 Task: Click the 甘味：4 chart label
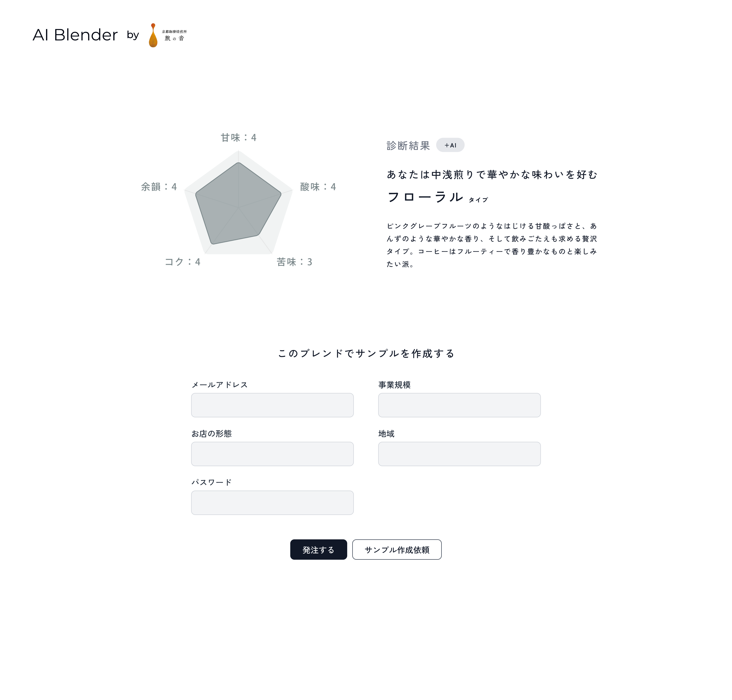tap(238, 138)
